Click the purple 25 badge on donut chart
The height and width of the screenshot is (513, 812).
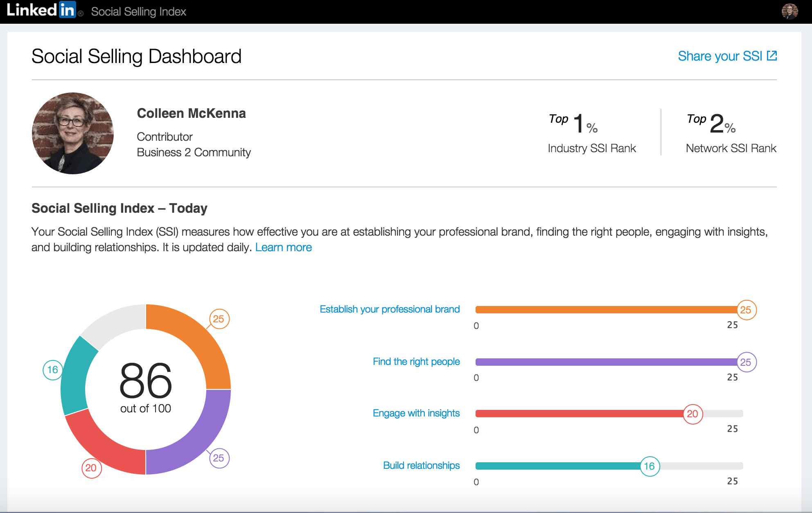coord(219,458)
